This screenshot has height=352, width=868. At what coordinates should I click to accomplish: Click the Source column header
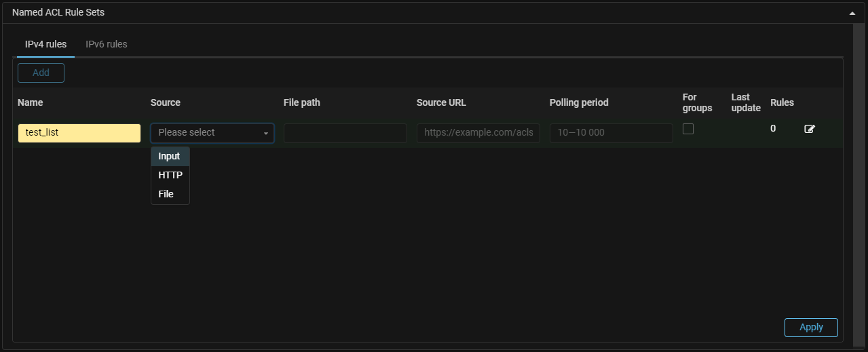click(166, 102)
